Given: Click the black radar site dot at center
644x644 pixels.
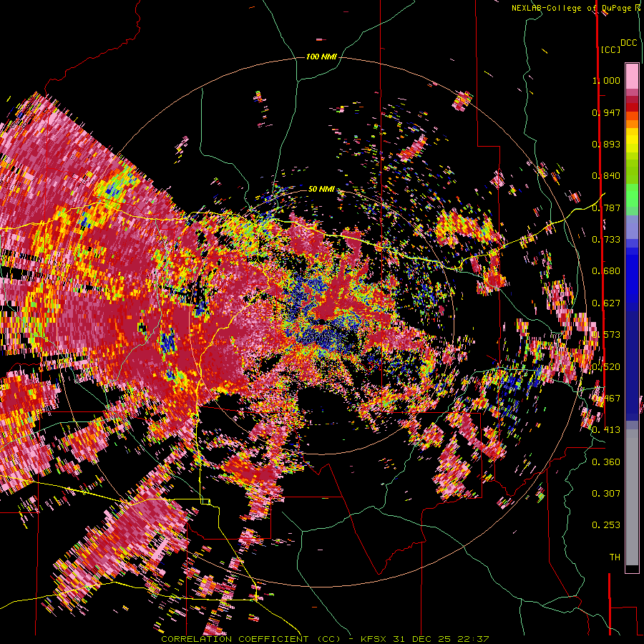Looking at the screenshot, I should pos(323,321).
